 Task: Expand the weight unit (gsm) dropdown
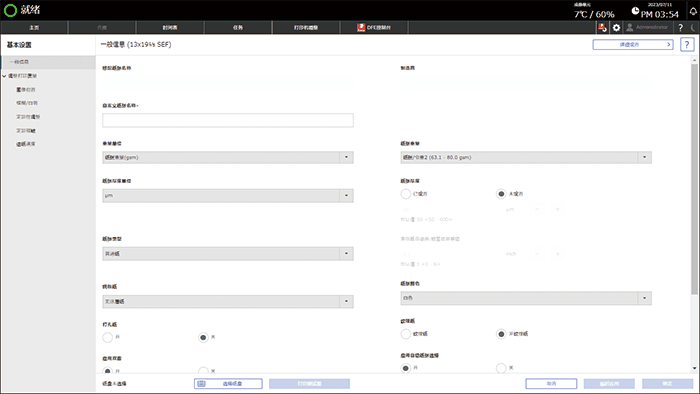pos(228,158)
